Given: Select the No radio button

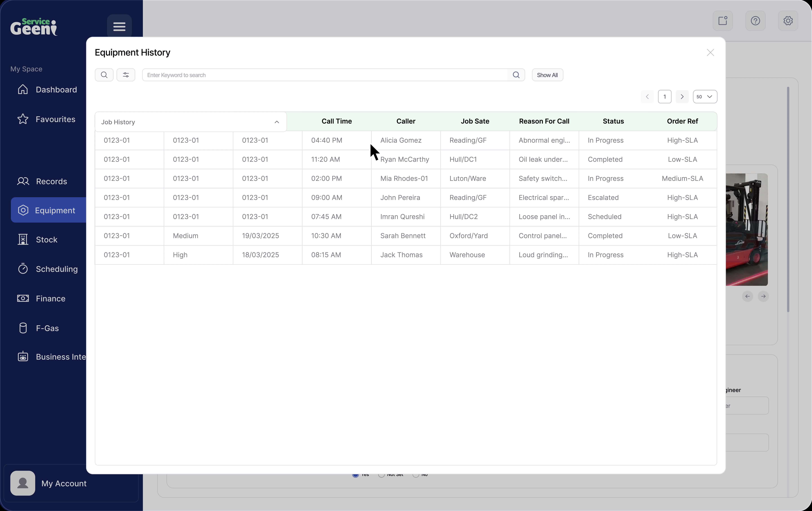Looking at the screenshot, I should (x=415, y=475).
